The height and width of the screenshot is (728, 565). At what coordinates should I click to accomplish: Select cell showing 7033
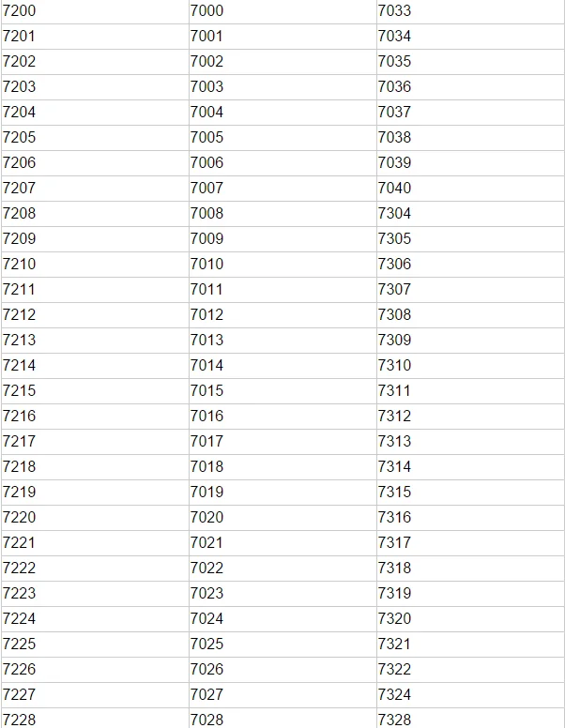(395, 11)
